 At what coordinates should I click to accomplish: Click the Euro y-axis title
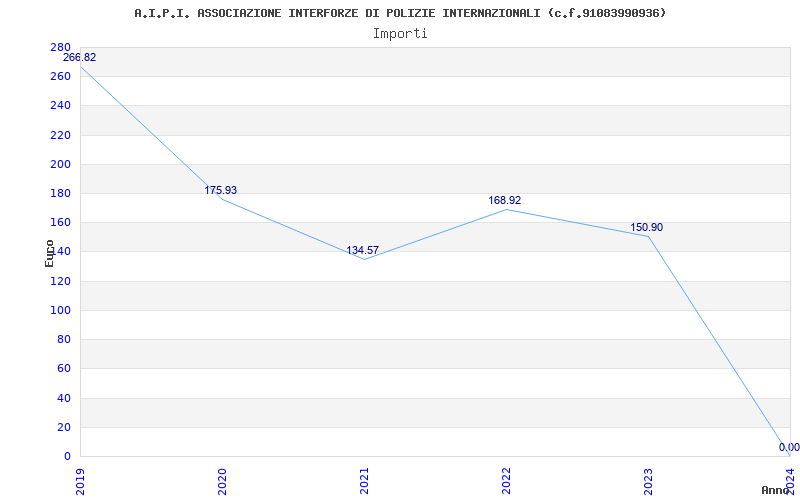coord(49,253)
